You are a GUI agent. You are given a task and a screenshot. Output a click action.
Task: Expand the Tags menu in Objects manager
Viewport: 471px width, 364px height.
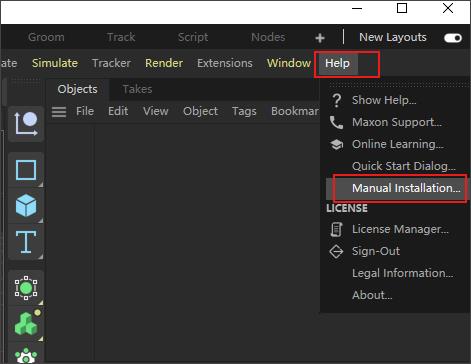point(244,111)
